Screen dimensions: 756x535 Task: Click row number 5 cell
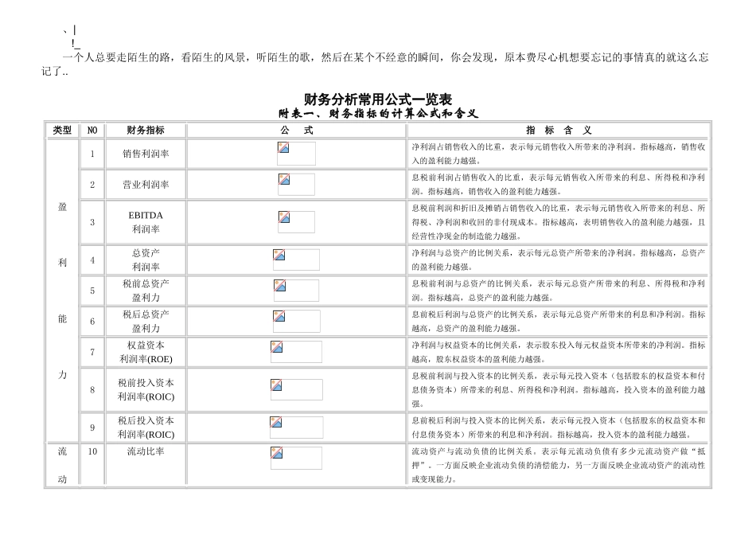92,291
